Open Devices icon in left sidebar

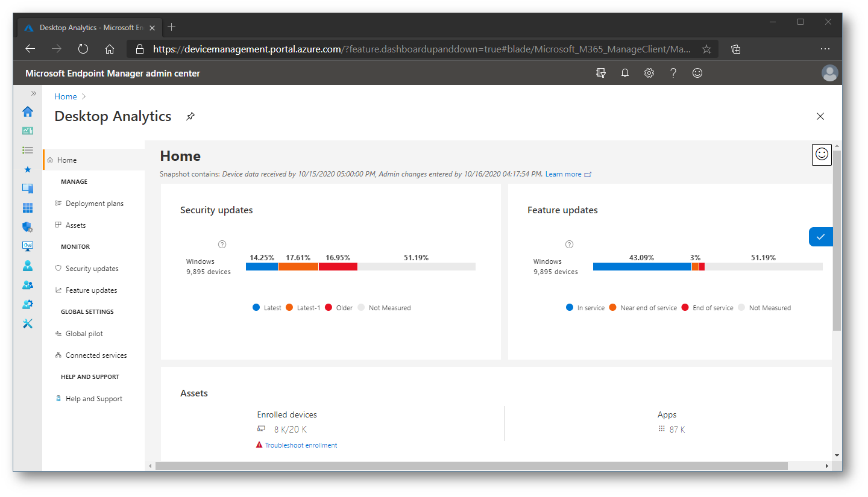(28, 189)
